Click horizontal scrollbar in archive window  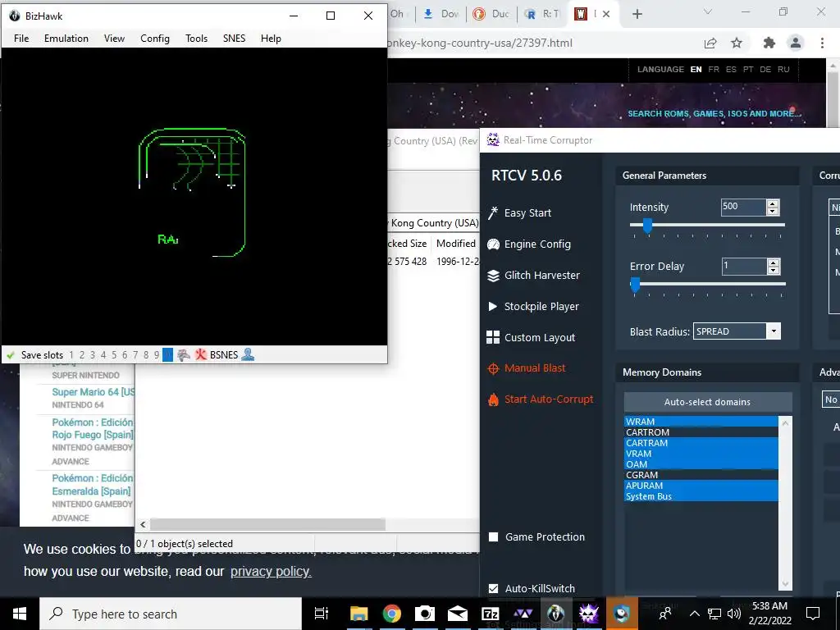267,524
